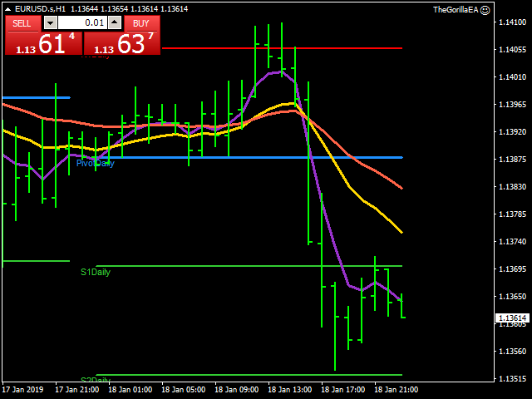
Task: Click the 1.14010 price scale label
Action: 512,77
